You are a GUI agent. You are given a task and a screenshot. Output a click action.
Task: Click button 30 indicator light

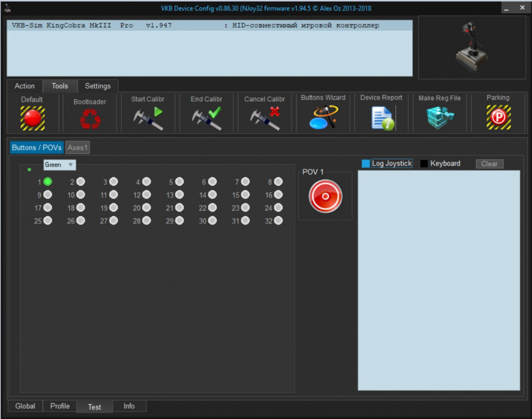[212, 221]
